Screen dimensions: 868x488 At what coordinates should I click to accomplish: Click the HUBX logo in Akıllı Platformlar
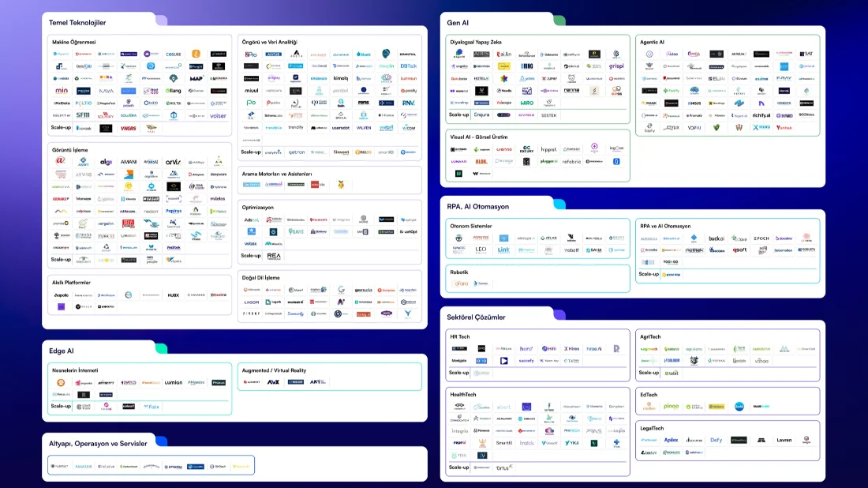click(174, 295)
